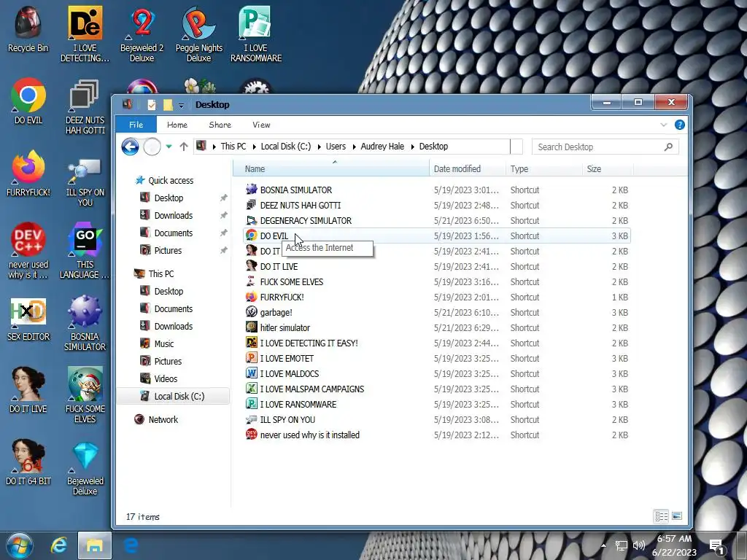
Task: Click Local Disk (C:) in breadcrumb
Action: point(286,147)
